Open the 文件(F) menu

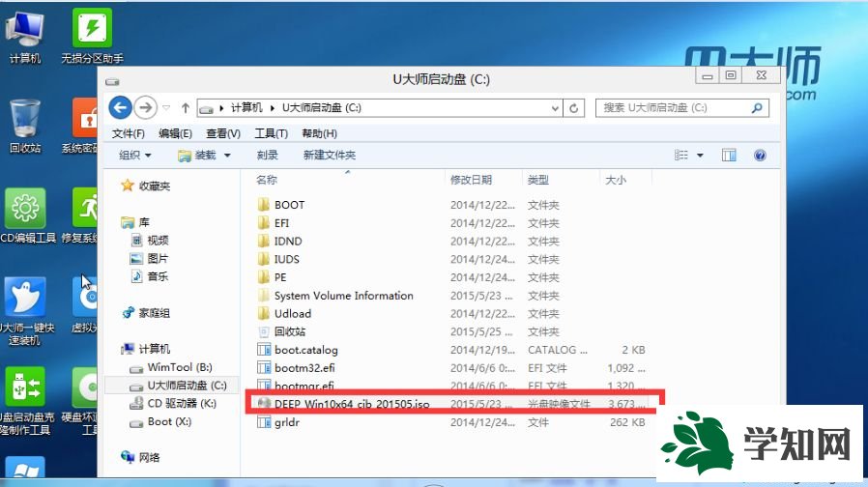pyautogui.click(x=128, y=133)
